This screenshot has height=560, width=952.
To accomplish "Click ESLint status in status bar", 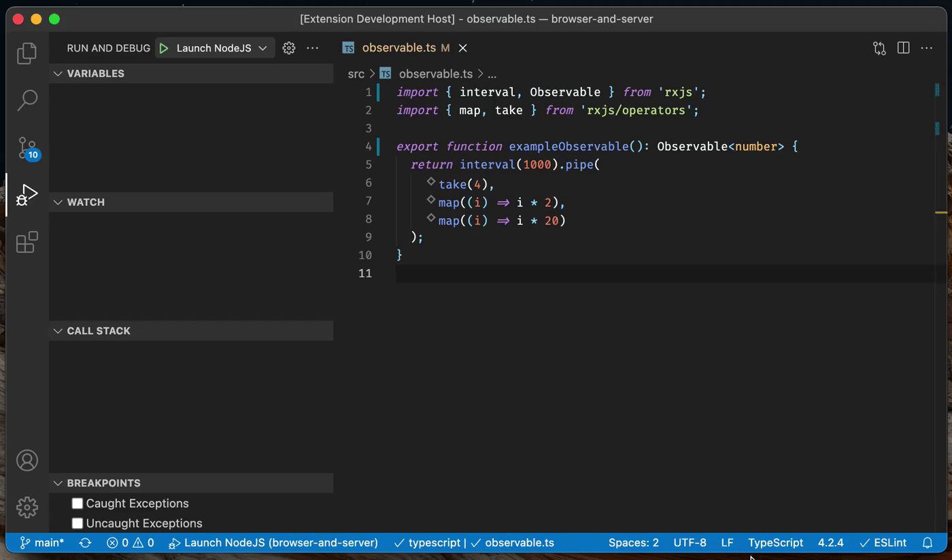I will (x=883, y=542).
